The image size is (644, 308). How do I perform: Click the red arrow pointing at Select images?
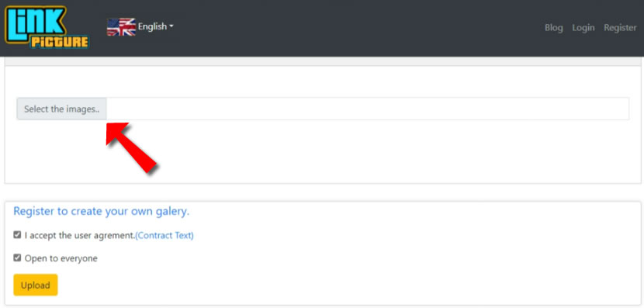point(130,147)
